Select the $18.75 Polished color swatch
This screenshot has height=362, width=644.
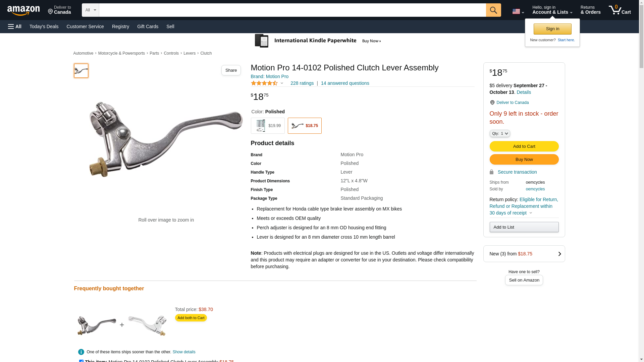tap(305, 126)
